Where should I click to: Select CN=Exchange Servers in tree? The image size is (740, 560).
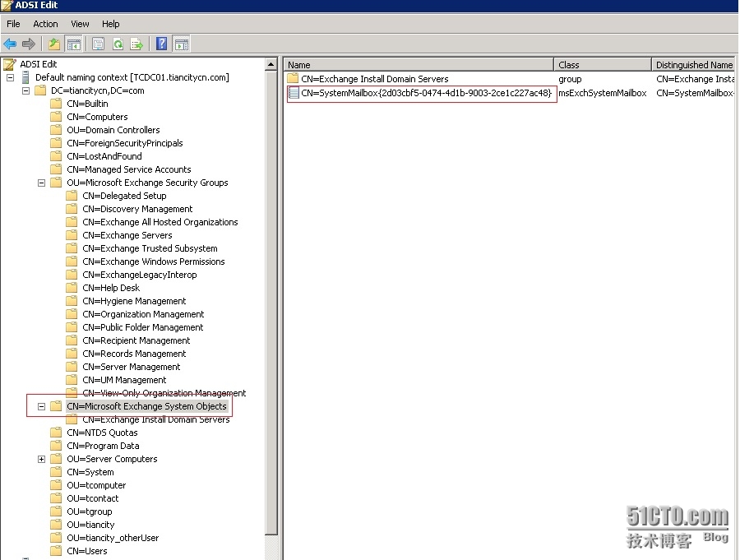pos(127,235)
